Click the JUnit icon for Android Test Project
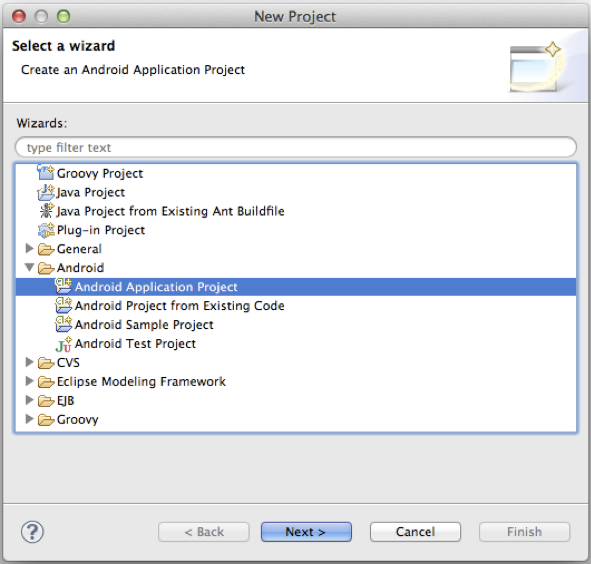Image resolution: width=591 pixels, height=564 pixels. point(63,344)
